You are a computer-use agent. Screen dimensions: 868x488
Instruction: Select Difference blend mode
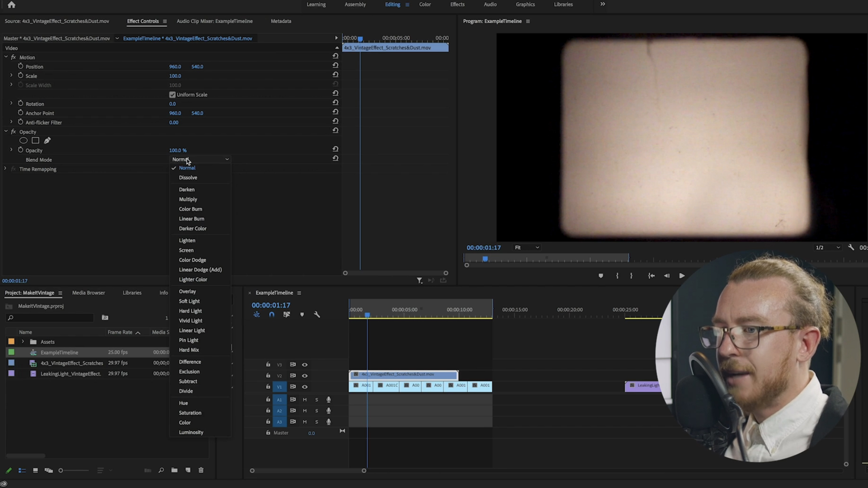190,362
